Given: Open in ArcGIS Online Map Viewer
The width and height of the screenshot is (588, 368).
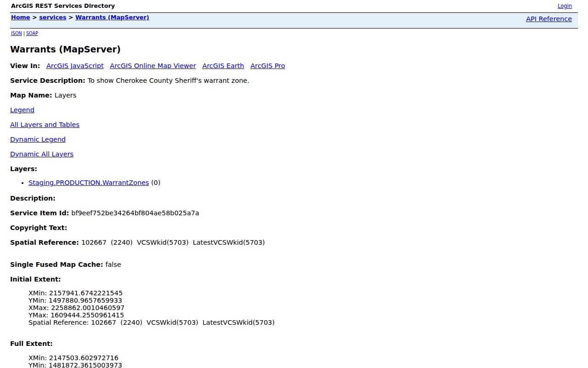Looking at the screenshot, I should pos(153,66).
